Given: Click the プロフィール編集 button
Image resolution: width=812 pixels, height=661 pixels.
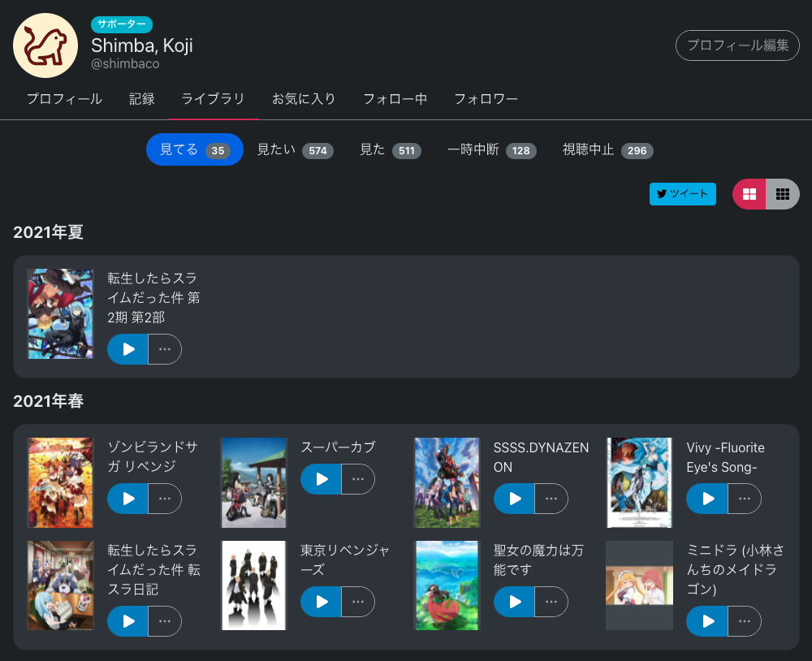Looking at the screenshot, I should (x=737, y=45).
